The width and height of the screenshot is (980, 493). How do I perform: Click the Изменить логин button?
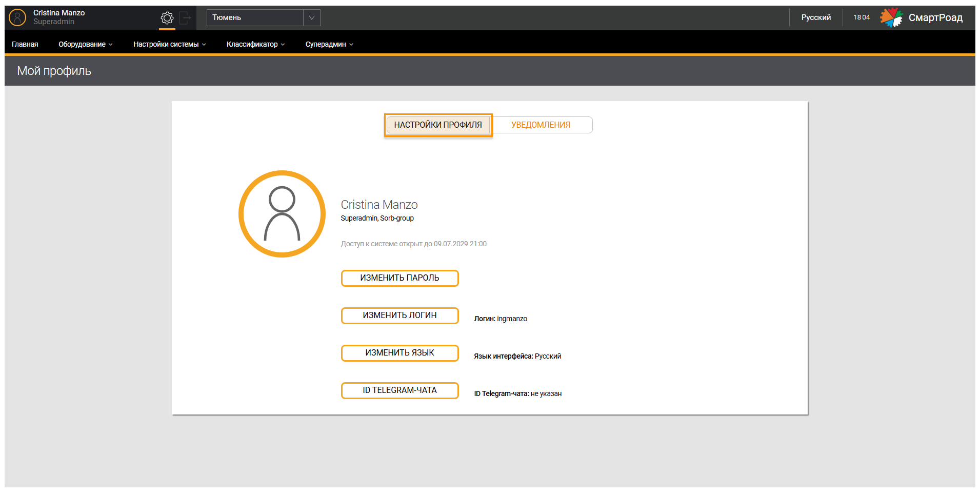point(400,315)
